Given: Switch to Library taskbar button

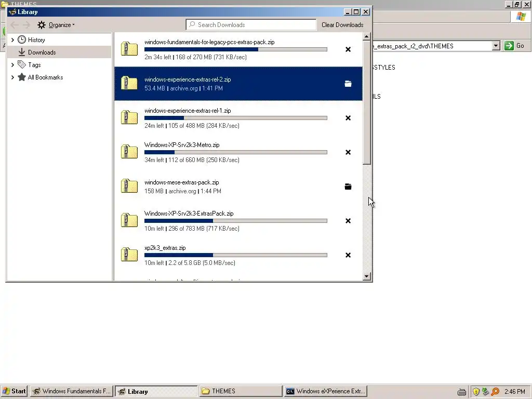Looking at the screenshot, I should 156,391.
